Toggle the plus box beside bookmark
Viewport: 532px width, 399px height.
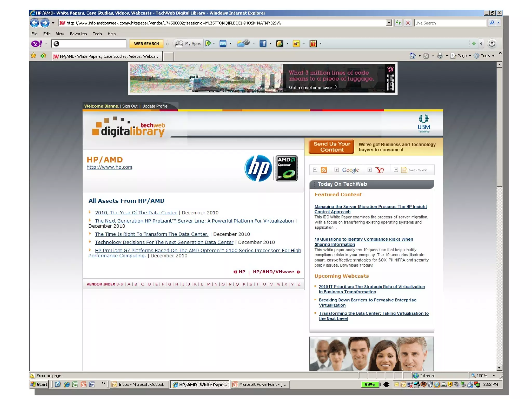pos(396,170)
